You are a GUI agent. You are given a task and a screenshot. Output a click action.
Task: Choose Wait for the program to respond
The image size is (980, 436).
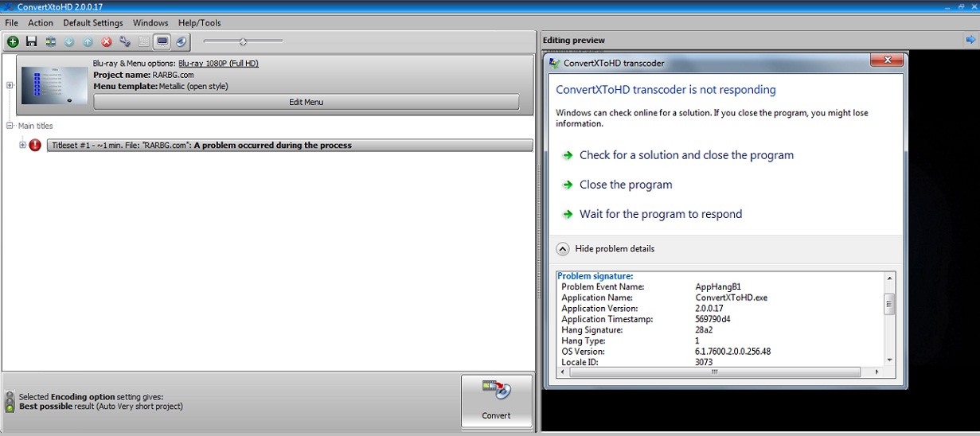(661, 214)
